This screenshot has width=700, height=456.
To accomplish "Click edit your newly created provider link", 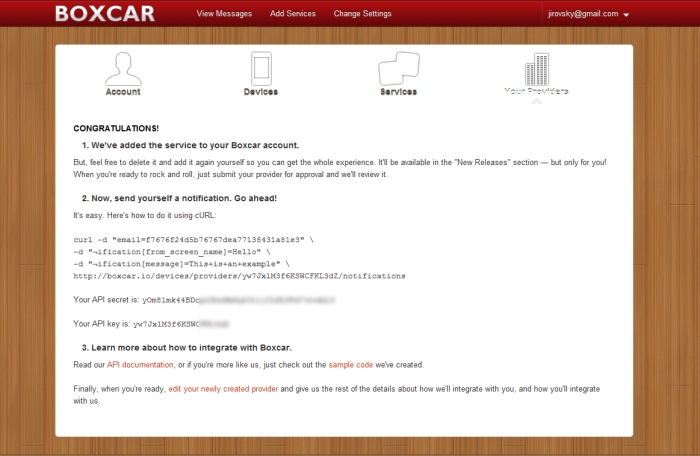I will (x=223, y=389).
